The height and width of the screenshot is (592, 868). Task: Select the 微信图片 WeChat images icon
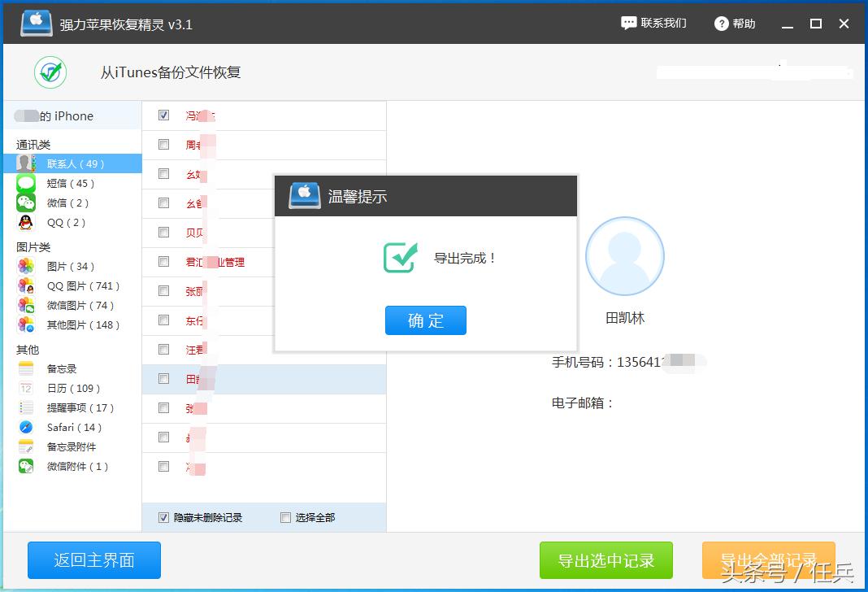tap(25, 306)
